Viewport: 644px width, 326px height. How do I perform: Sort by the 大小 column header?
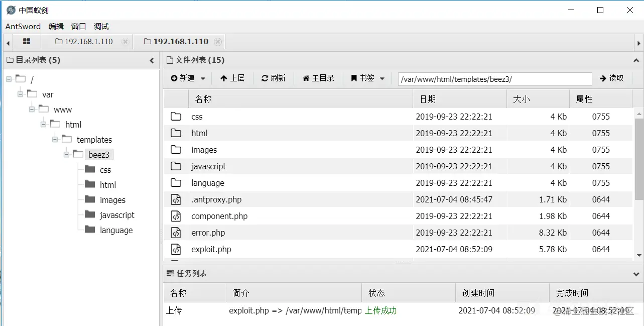pyautogui.click(x=538, y=99)
